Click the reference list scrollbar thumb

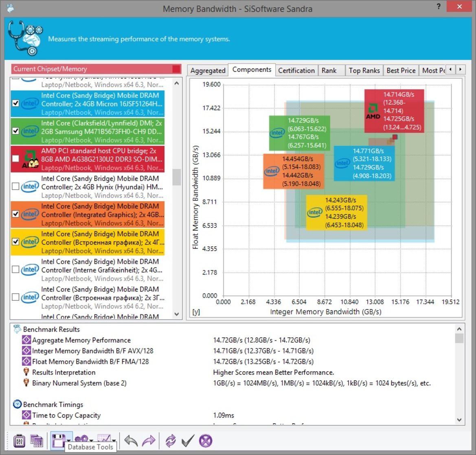click(x=177, y=177)
